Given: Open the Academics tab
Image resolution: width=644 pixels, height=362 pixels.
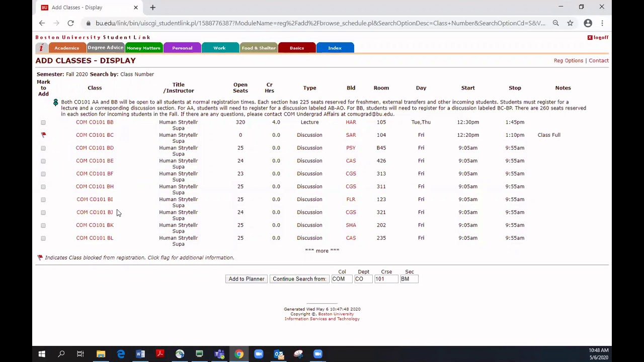Looking at the screenshot, I should (66, 48).
